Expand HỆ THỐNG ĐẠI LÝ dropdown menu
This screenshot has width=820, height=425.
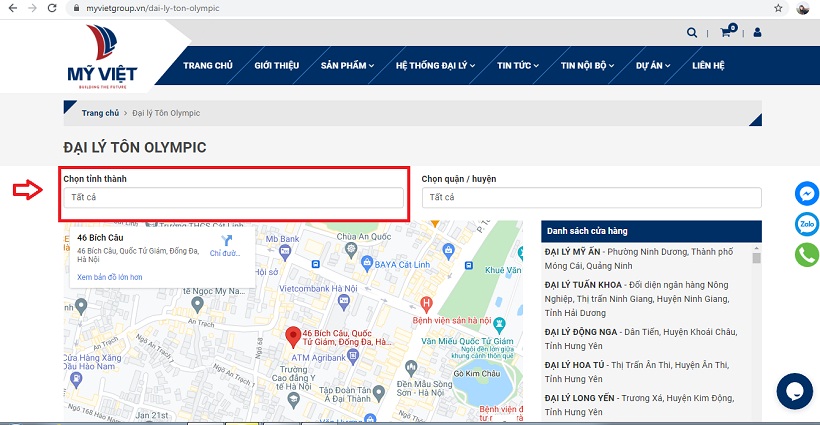point(435,65)
